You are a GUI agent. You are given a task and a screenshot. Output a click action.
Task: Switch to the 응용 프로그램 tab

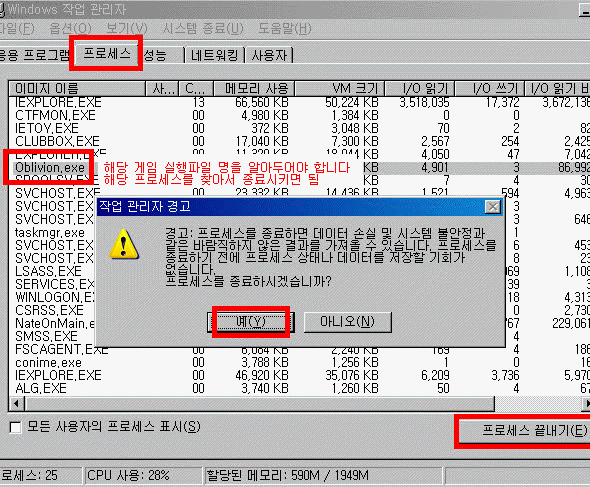pyautogui.click(x=35, y=56)
